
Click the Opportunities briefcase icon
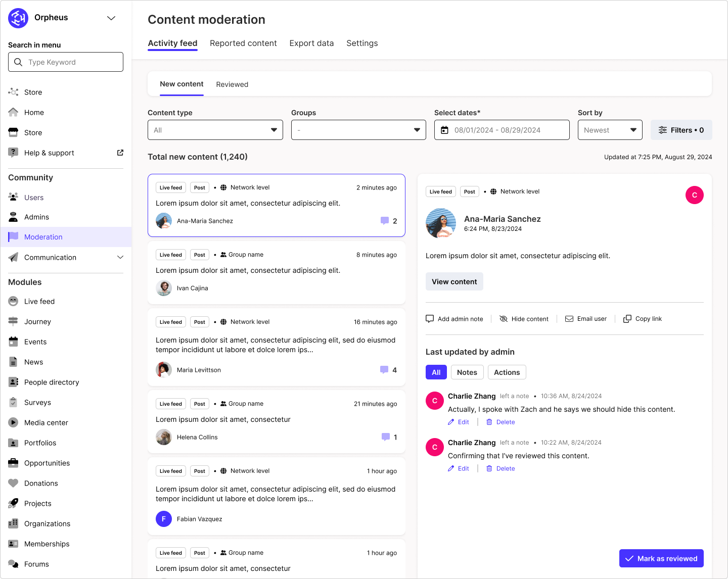point(13,463)
